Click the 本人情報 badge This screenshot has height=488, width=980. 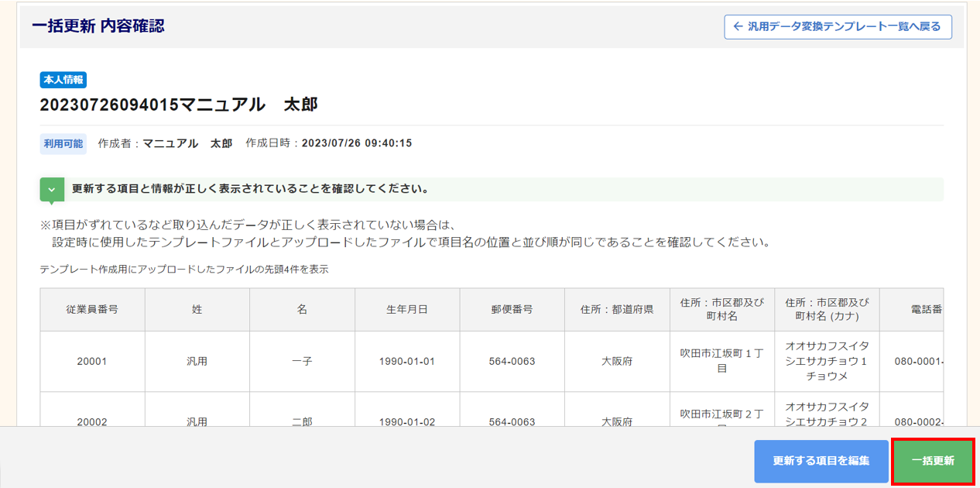point(63,80)
